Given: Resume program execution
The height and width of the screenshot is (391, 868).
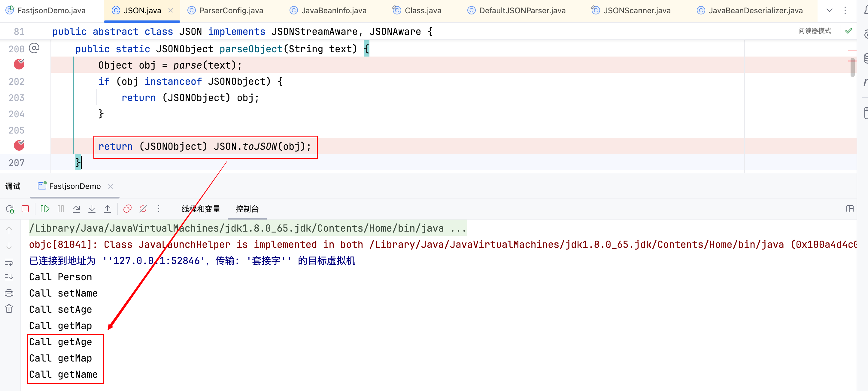Looking at the screenshot, I should [x=45, y=209].
